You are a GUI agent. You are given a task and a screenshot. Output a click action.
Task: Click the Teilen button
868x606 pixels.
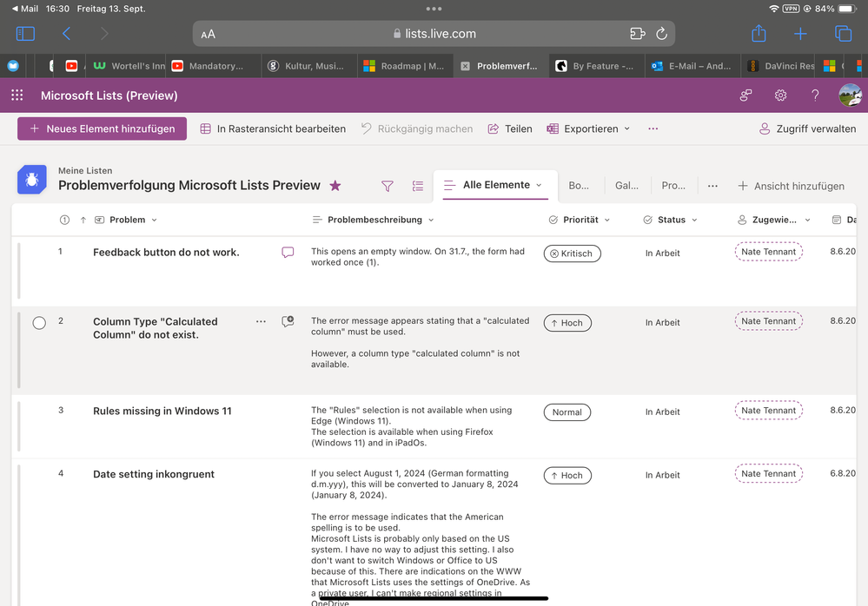tap(510, 128)
